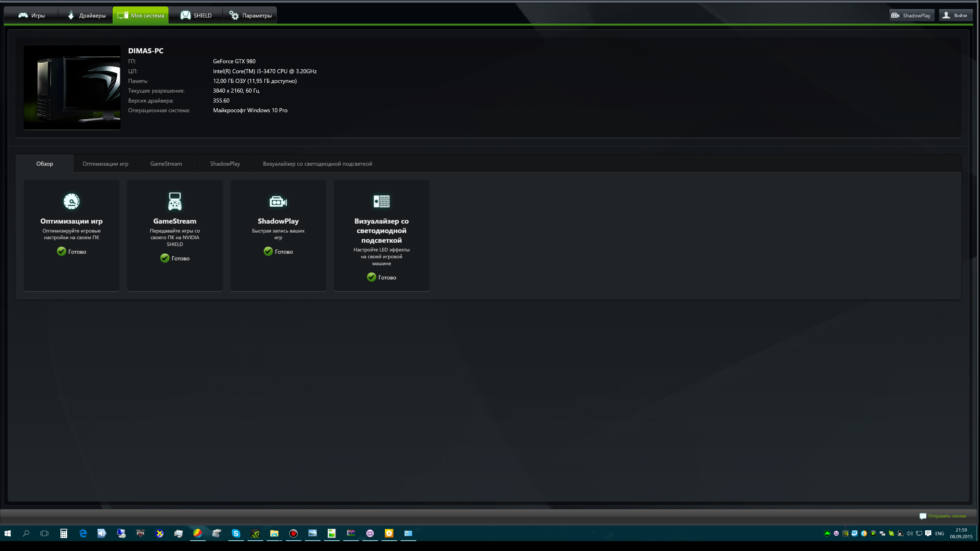This screenshot has height=551, width=980.
Task: Open Microsoft Edge from taskbar
Action: [x=82, y=533]
